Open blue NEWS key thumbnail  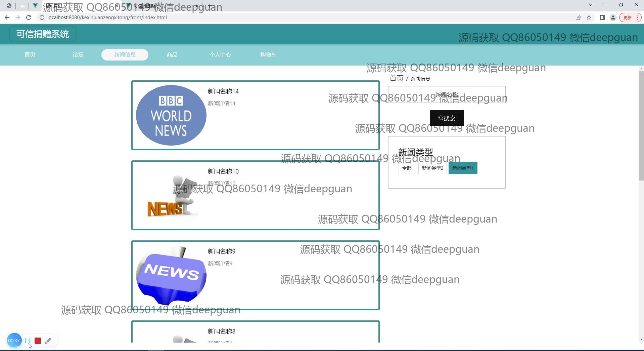[x=171, y=275]
